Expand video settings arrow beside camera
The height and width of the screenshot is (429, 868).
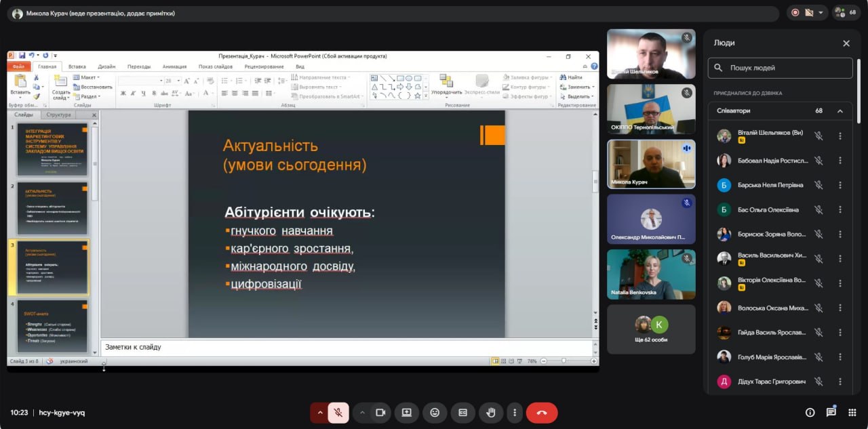pyautogui.click(x=362, y=412)
